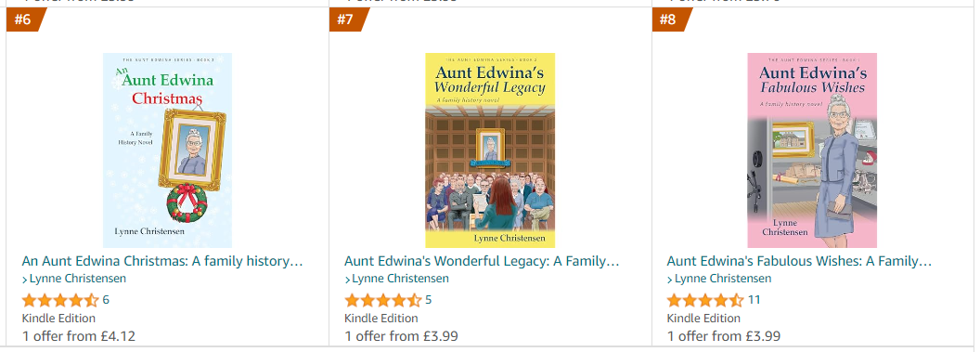
Task: Open Aunt Edwina's Fabulous Wishes cover image
Action: 812,150
